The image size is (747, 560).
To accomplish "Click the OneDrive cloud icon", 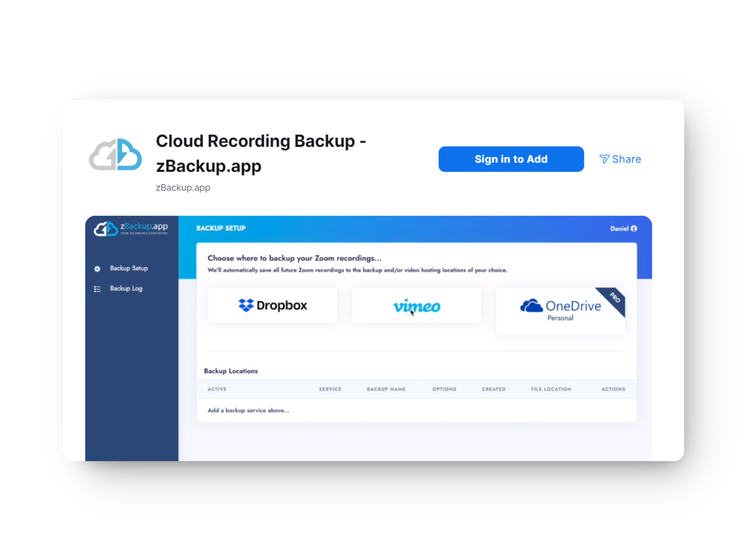I will point(531,306).
